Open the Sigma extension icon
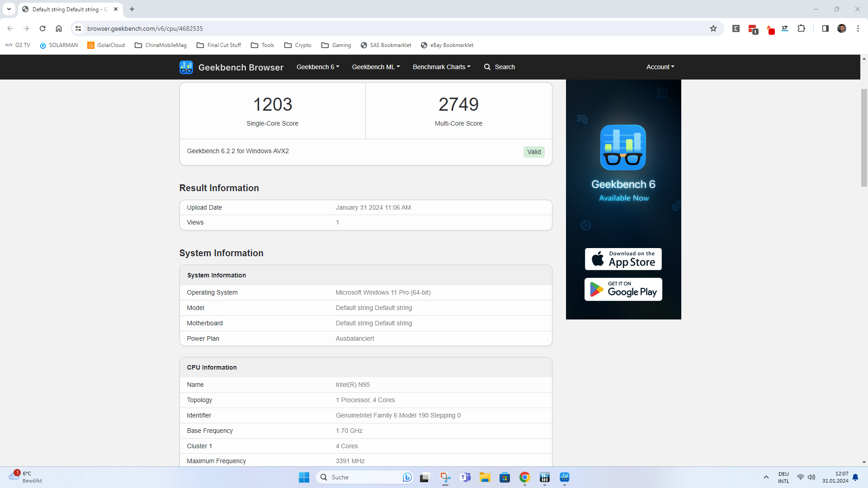The image size is (868, 488). (x=736, y=28)
